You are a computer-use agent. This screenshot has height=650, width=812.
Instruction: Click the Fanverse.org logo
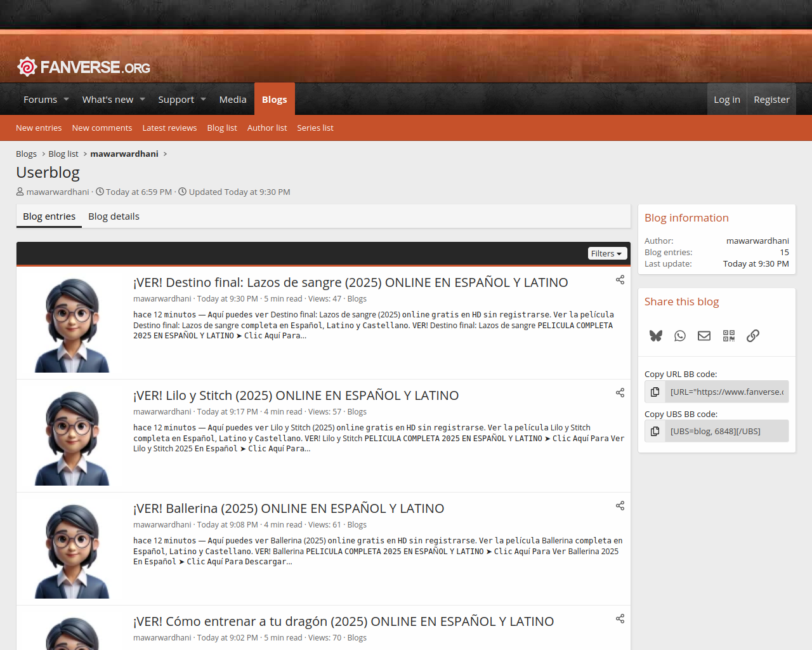coord(84,67)
